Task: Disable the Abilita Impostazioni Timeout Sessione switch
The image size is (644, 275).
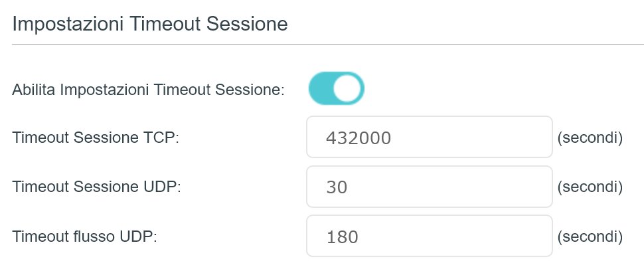Action: (336, 89)
